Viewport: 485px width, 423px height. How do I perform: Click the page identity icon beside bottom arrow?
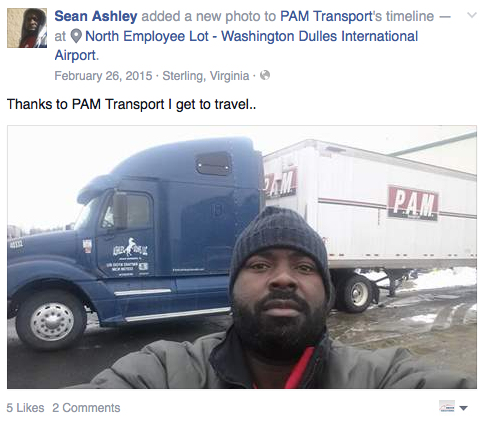coord(447,406)
